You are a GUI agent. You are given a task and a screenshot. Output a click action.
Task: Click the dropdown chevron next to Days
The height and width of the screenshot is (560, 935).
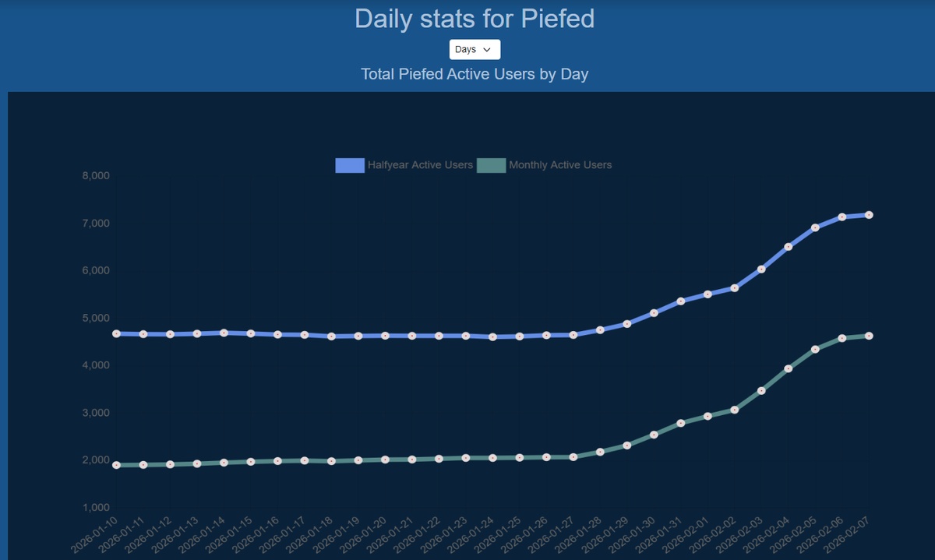488,50
